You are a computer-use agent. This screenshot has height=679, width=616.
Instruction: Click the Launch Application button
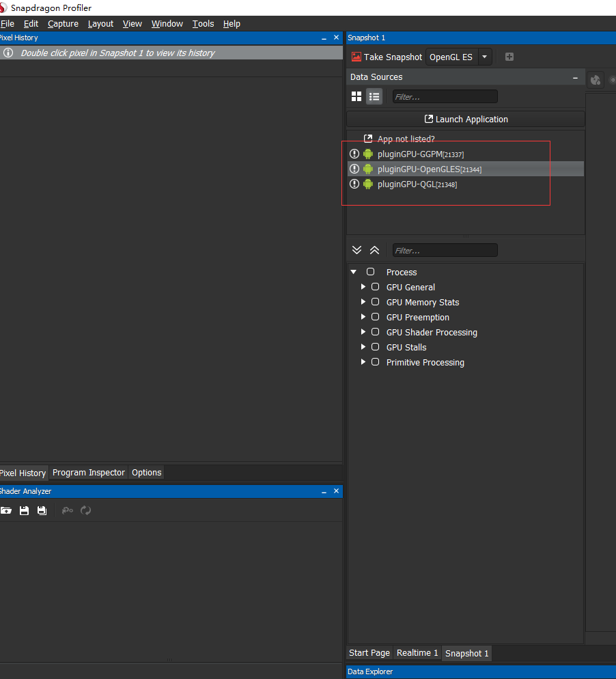pyautogui.click(x=466, y=119)
